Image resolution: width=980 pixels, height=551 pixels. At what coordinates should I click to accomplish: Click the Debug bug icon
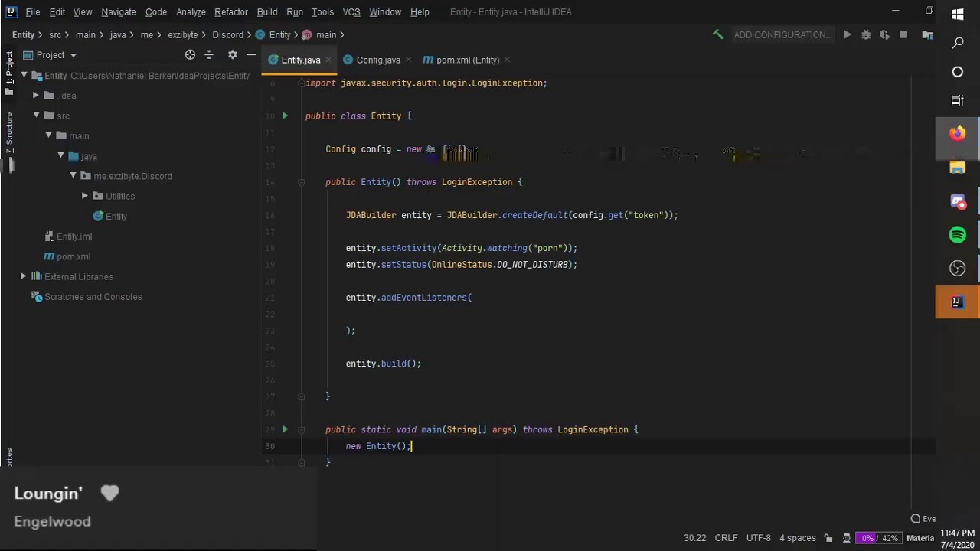tap(866, 34)
